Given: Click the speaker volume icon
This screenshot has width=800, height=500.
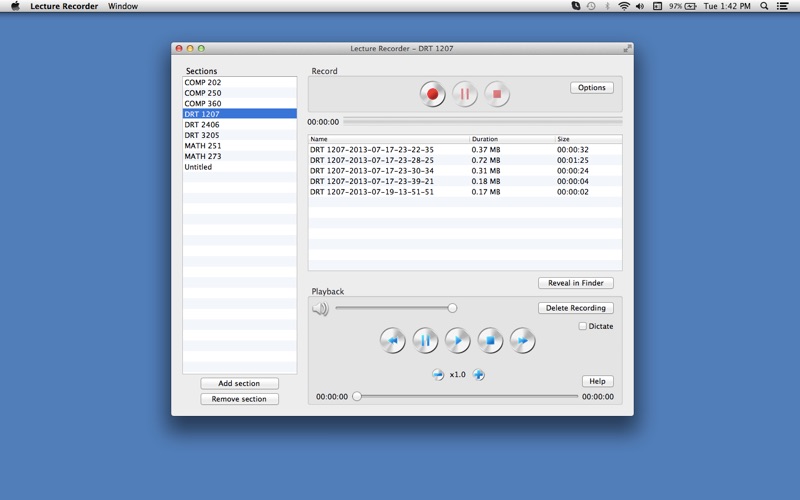Looking at the screenshot, I should click(x=320, y=309).
